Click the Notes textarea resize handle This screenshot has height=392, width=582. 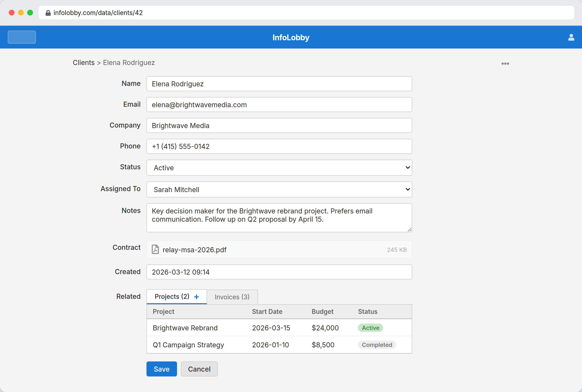(x=409, y=229)
